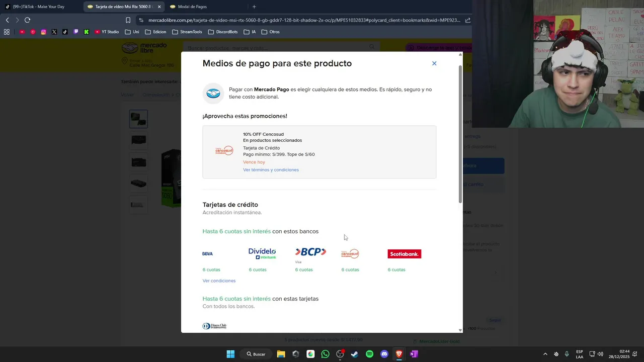
Task: Select the BBVA bank logo
Action: click(208, 254)
